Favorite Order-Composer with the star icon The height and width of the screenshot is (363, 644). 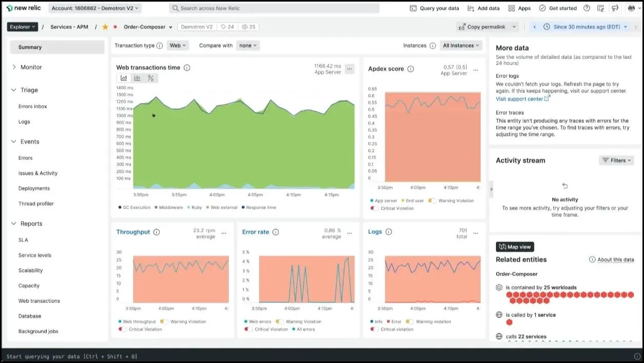click(105, 27)
